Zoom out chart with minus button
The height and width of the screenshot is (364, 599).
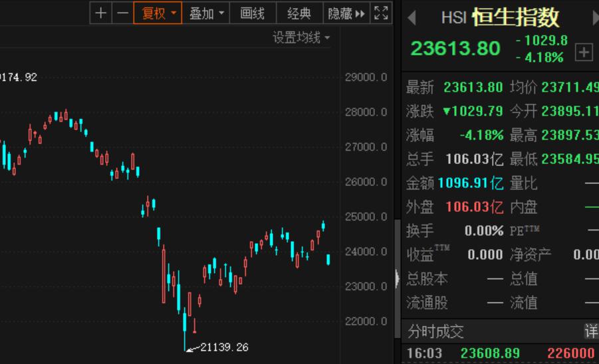(122, 13)
